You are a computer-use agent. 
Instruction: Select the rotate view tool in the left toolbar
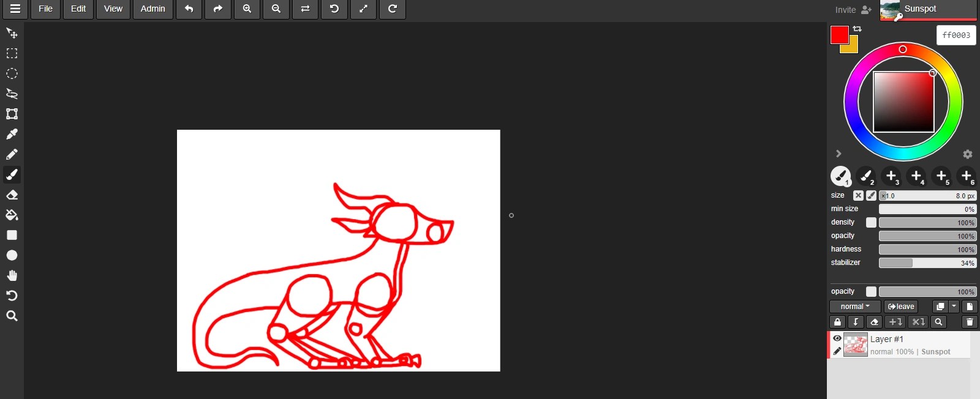tap(12, 296)
